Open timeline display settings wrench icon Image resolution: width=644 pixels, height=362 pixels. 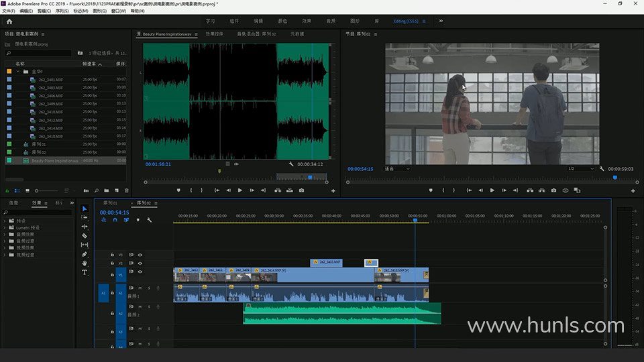(x=149, y=220)
